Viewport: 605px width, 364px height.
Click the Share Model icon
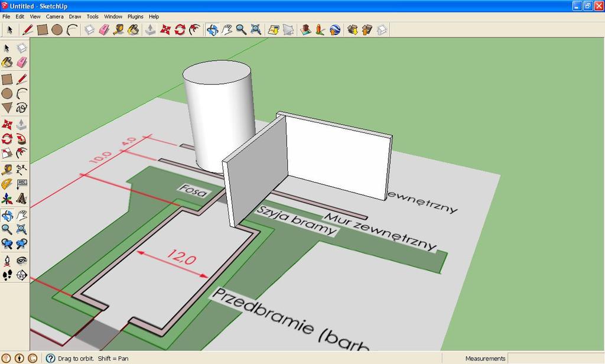coord(367,30)
